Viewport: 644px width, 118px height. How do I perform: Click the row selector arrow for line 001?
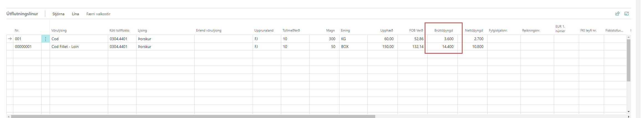tap(10, 39)
